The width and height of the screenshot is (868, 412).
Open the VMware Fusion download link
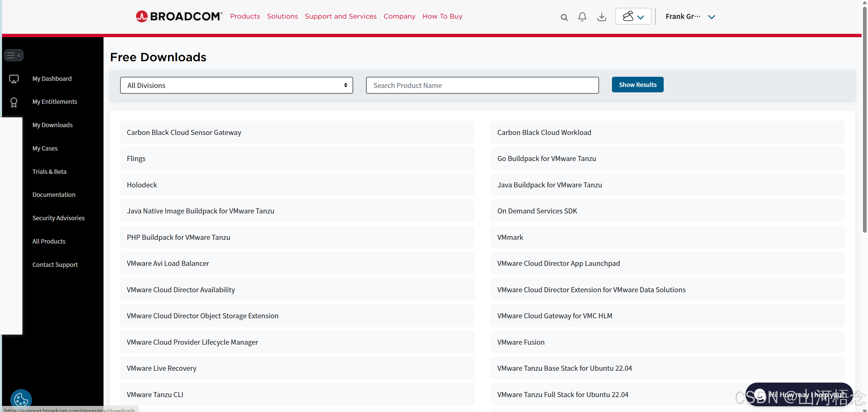521,342
